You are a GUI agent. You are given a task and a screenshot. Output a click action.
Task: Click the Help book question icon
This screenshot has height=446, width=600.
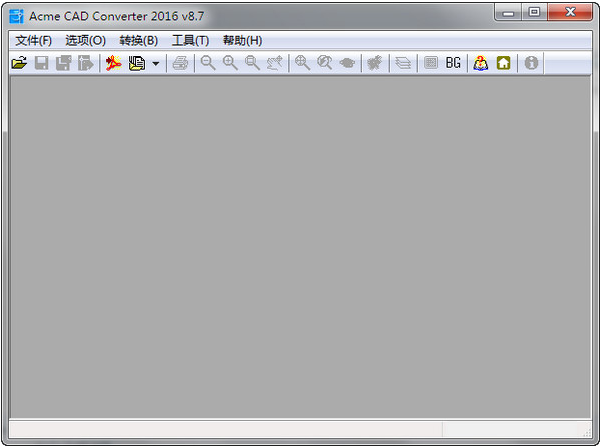tap(481, 63)
